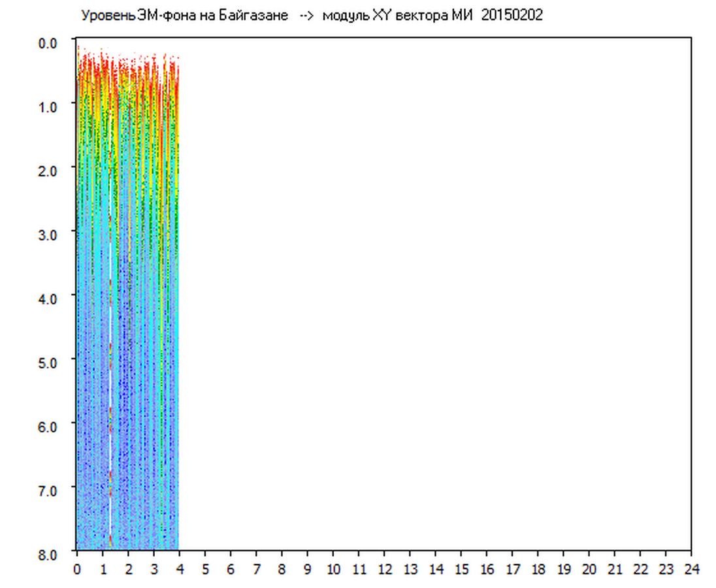Click y-axis label 4.0
The image size is (716, 588).
click(x=48, y=299)
